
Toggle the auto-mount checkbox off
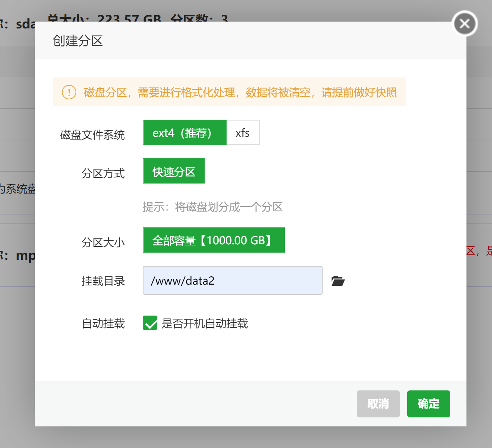[x=150, y=323]
